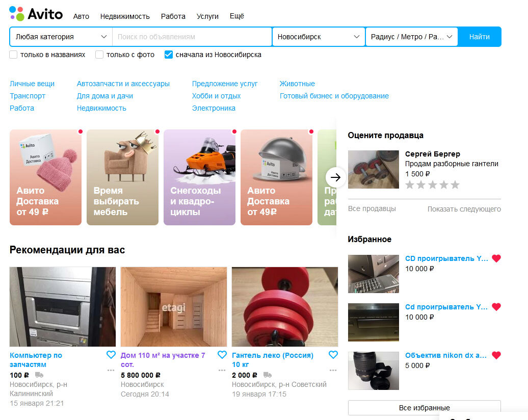This screenshot has width=528, height=420.
Task: Open the Для дома и дачи category
Action: (x=104, y=96)
